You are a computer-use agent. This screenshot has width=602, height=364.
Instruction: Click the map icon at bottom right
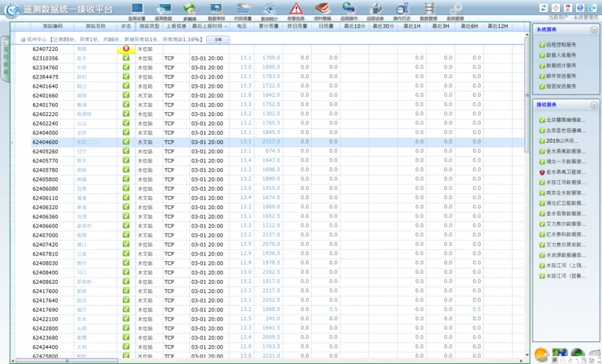[560, 353]
